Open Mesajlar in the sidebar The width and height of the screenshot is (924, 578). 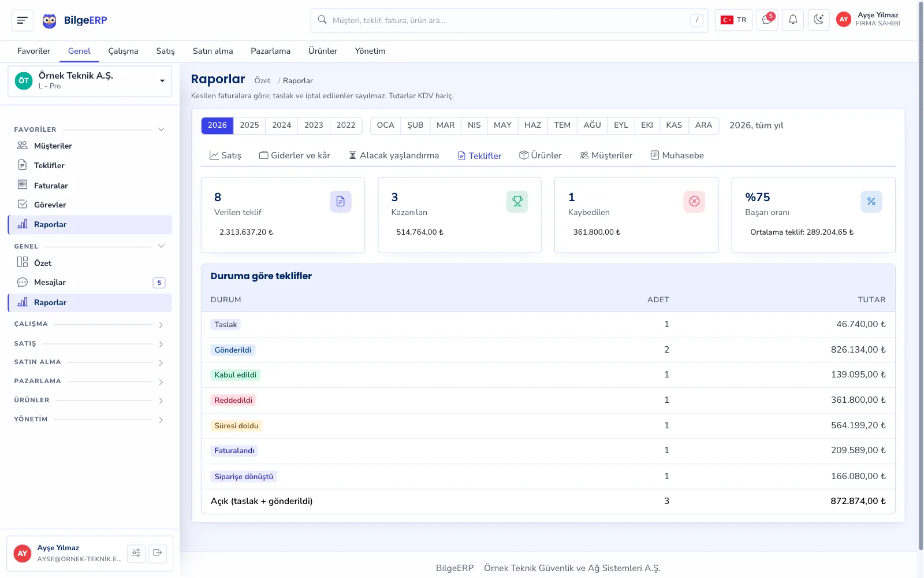click(x=90, y=283)
